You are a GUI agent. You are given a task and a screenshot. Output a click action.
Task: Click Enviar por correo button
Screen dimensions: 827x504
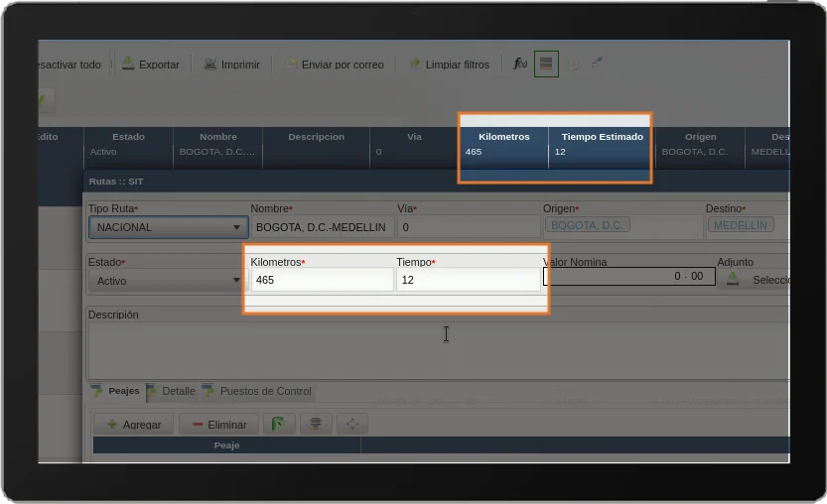point(334,64)
